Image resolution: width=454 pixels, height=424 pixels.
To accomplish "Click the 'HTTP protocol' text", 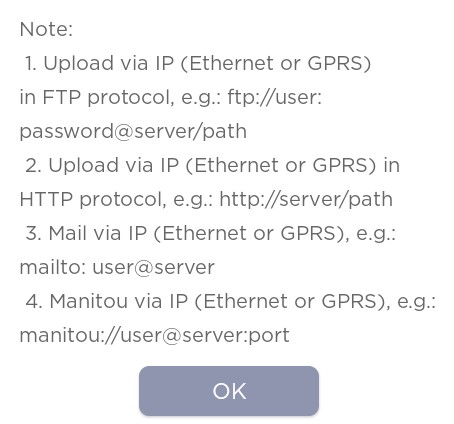I will click(x=93, y=200).
